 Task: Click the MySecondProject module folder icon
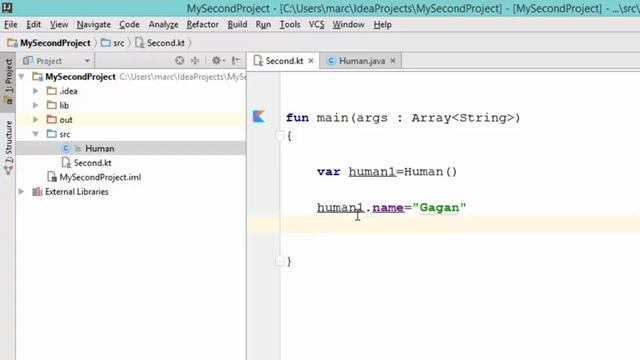(38, 77)
